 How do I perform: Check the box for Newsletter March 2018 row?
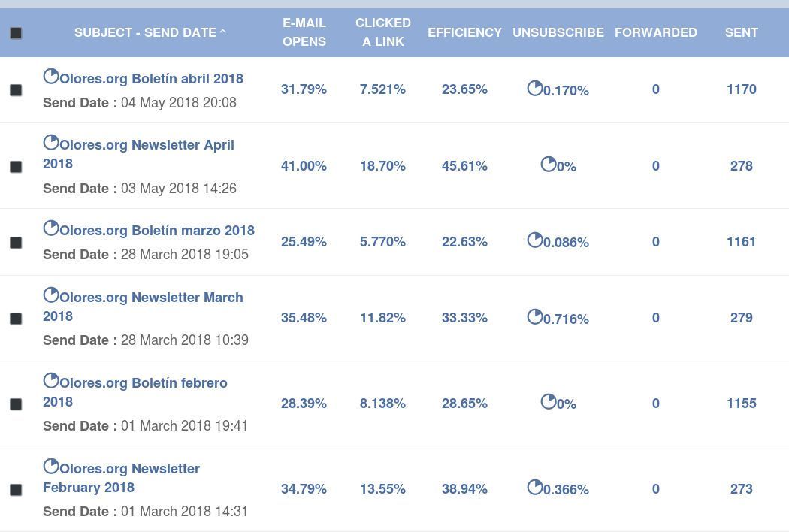(x=16, y=319)
